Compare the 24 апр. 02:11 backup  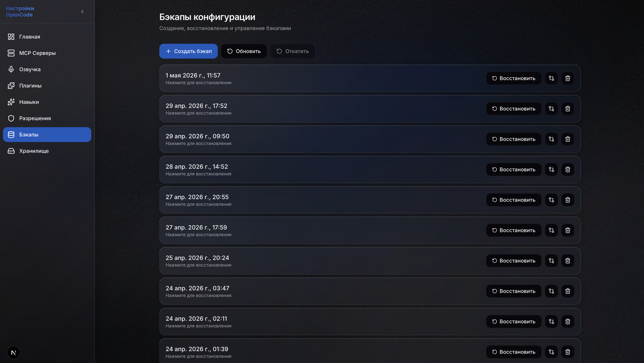pos(551,321)
